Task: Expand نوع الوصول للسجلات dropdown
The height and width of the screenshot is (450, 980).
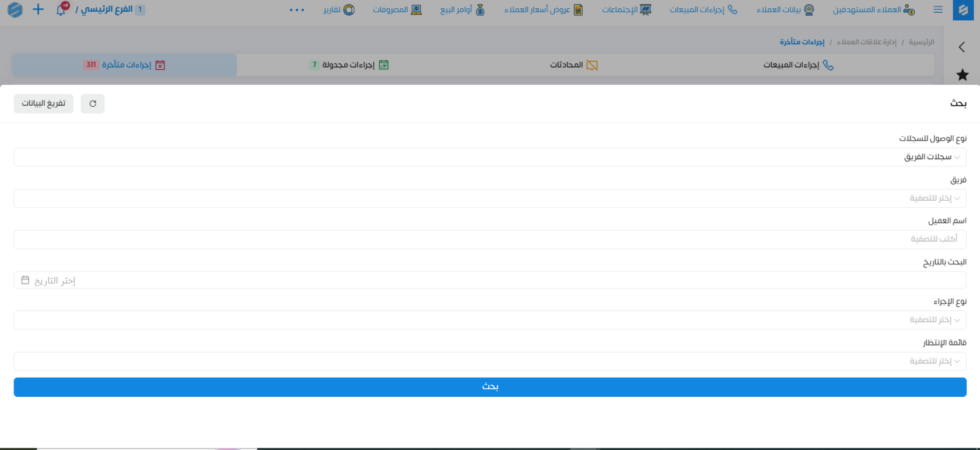Action: 490,157
